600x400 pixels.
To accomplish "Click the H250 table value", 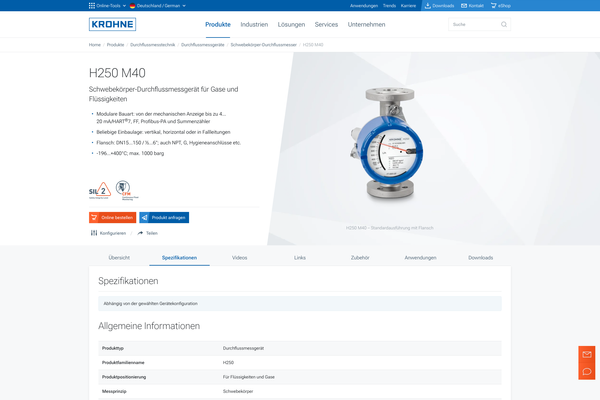I will (228, 362).
